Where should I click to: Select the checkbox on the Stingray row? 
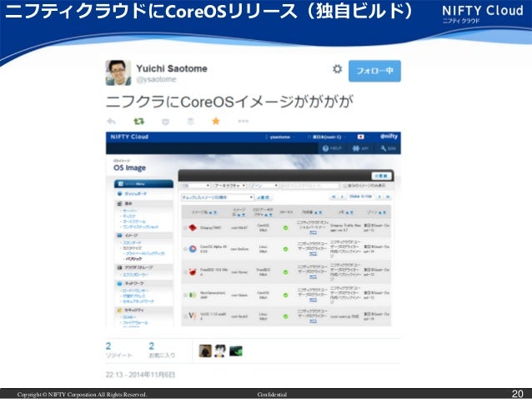185,227
